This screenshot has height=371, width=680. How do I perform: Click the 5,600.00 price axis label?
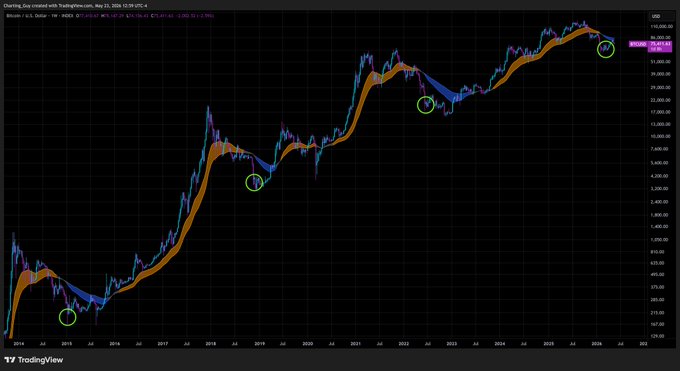[x=660, y=163]
